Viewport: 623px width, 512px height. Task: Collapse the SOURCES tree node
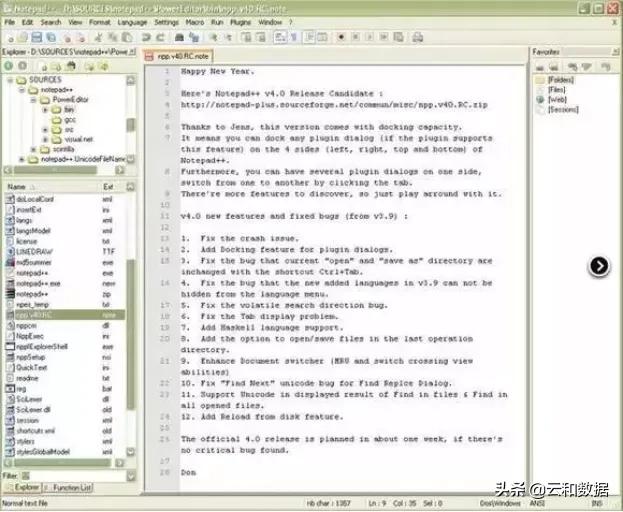coord(10,80)
